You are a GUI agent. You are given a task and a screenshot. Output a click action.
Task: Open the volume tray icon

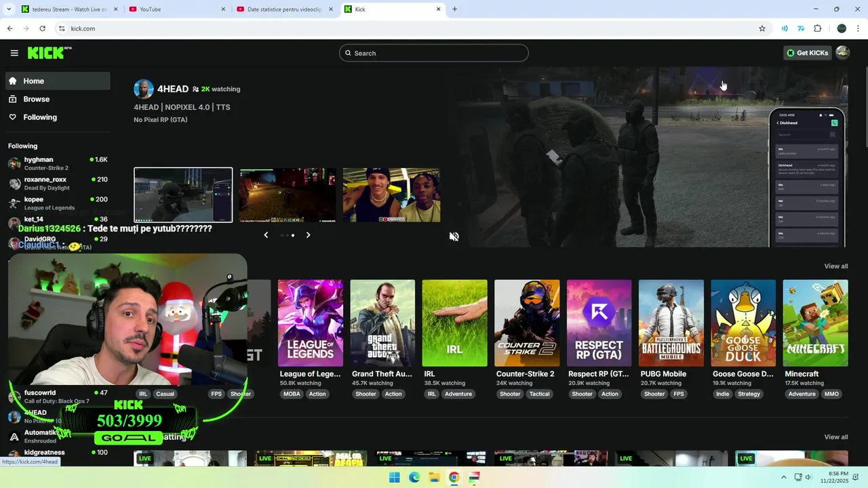pos(808,477)
